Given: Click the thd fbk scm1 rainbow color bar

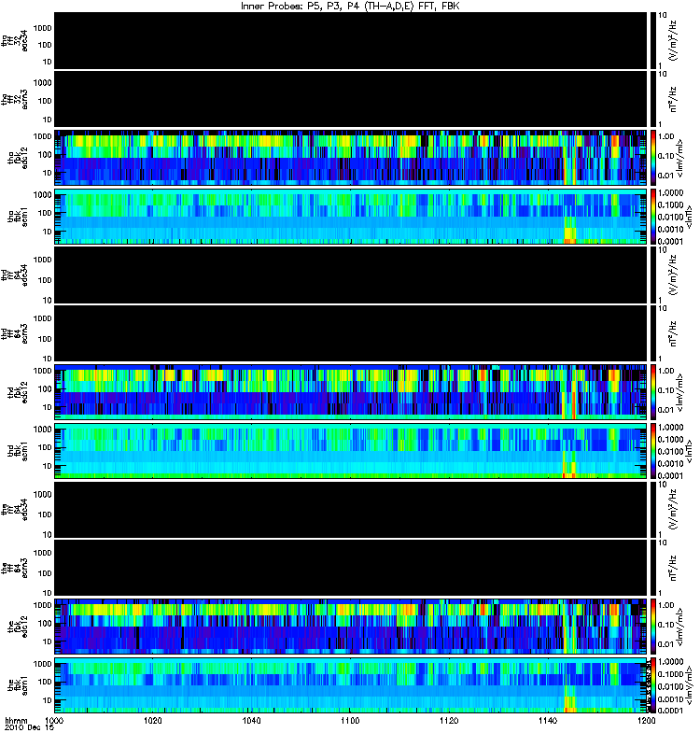Looking at the screenshot, I should point(652,451).
